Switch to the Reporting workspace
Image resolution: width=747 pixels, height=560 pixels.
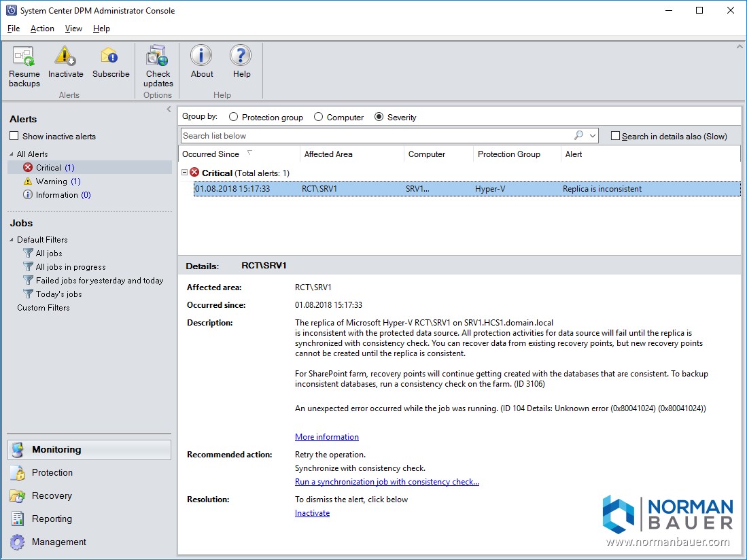click(x=89, y=519)
